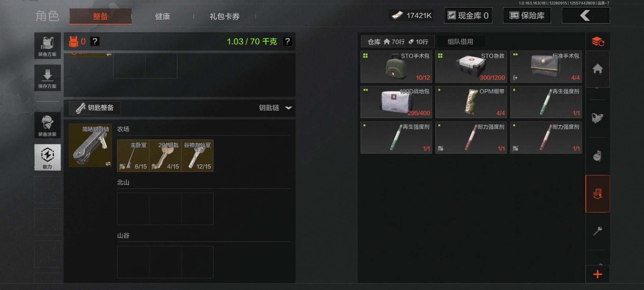Open the 礼包卡券 tab

point(224,16)
